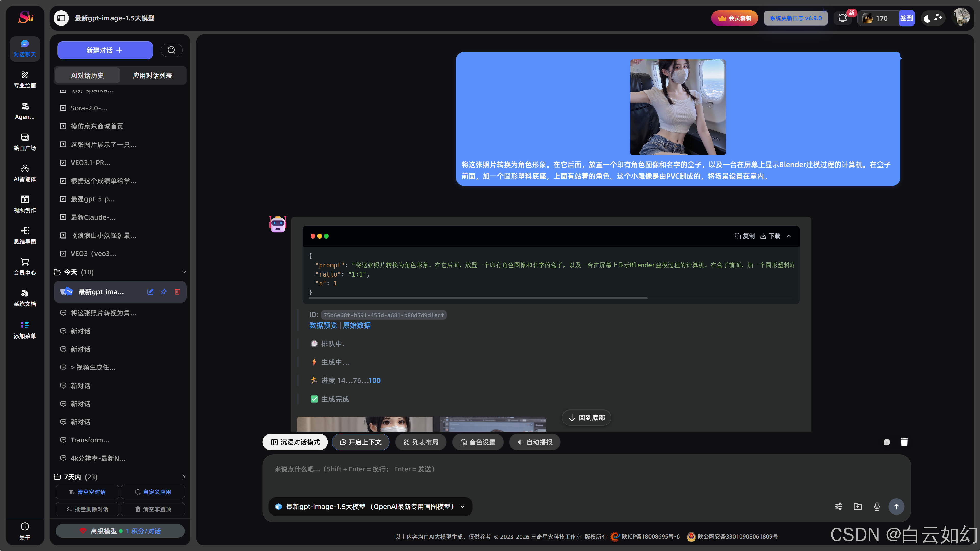Screen dimensions: 980x551
Task: Click the code block horizontal scrollbar
Action: [478, 298]
